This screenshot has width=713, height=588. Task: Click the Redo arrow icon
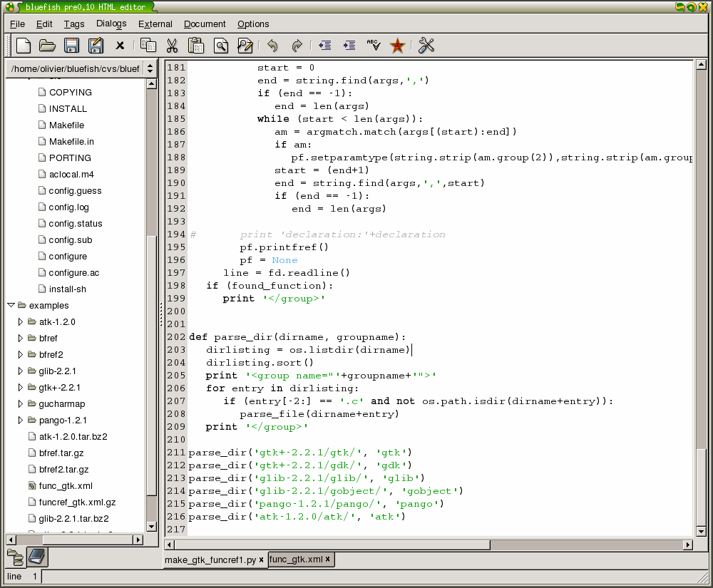[x=297, y=46]
